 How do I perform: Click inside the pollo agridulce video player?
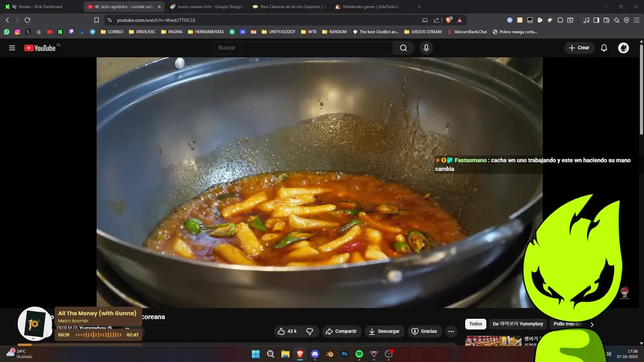(x=319, y=182)
